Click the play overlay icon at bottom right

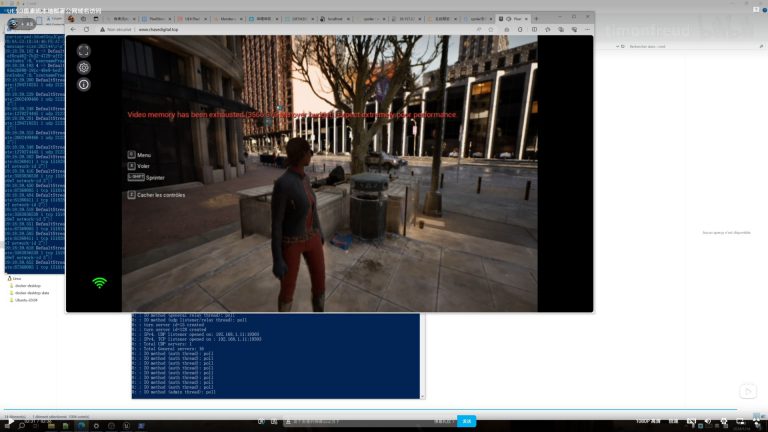tap(748, 391)
